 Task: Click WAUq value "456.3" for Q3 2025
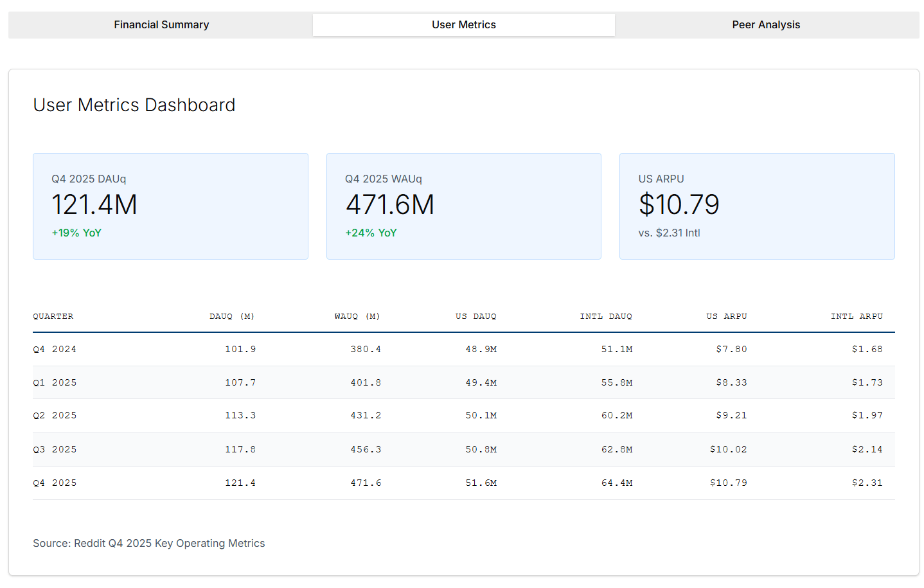pos(366,450)
